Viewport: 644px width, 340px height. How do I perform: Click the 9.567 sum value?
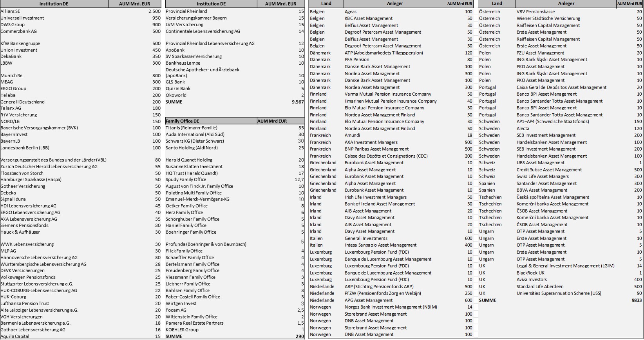tap(298, 102)
